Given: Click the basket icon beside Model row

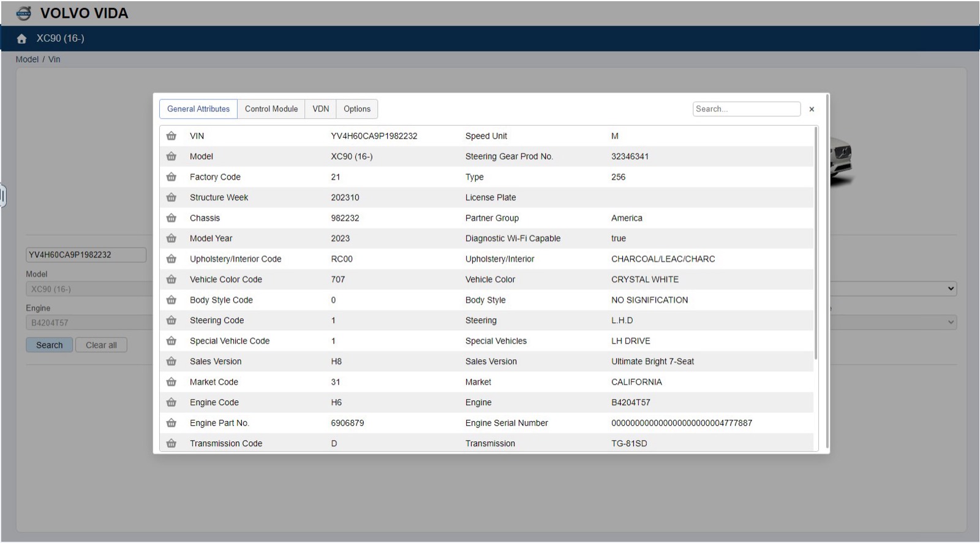Looking at the screenshot, I should pyautogui.click(x=171, y=156).
